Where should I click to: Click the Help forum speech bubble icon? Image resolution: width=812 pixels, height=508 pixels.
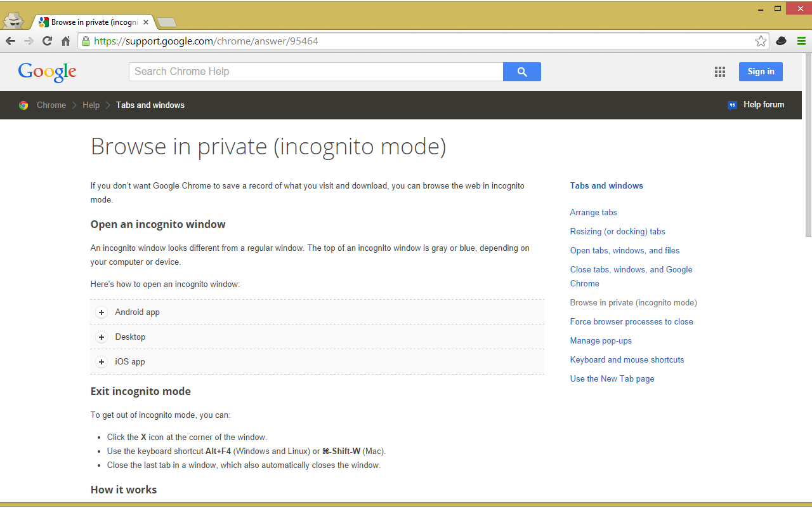point(732,105)
